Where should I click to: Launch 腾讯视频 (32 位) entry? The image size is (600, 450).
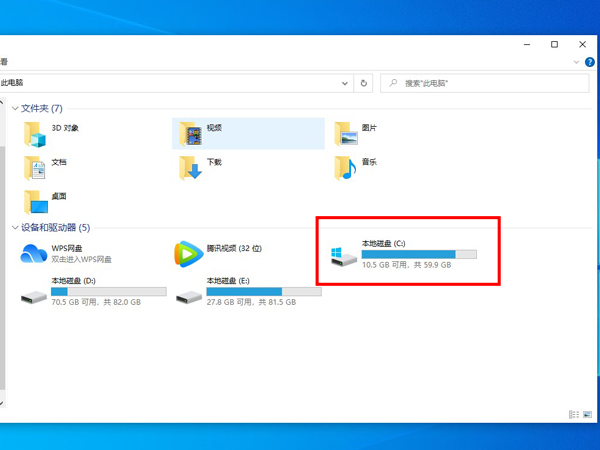(188, 254)
